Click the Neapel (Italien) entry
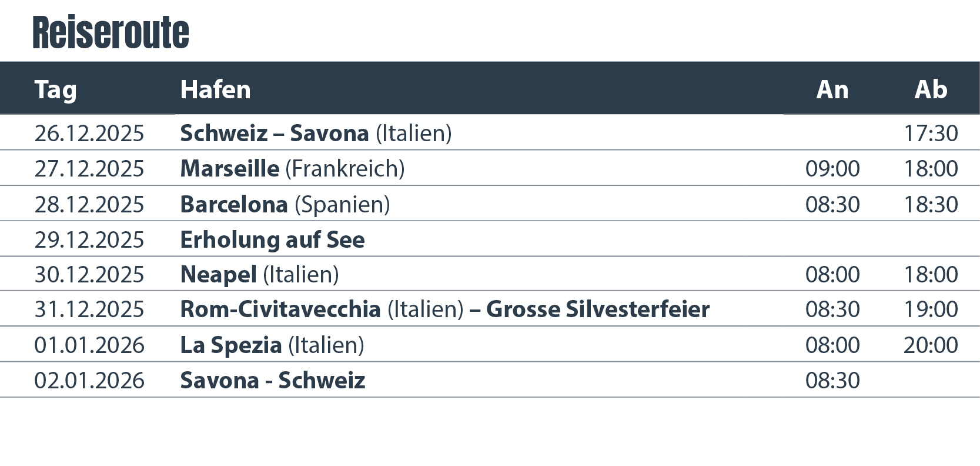980x466 pixels. [x=259, y=275]
